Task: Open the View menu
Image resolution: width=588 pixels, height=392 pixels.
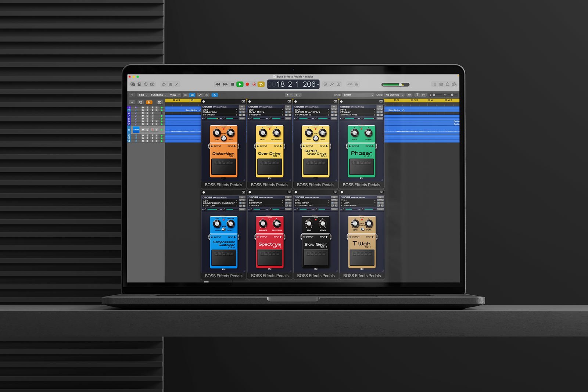Action: [175, 95]
